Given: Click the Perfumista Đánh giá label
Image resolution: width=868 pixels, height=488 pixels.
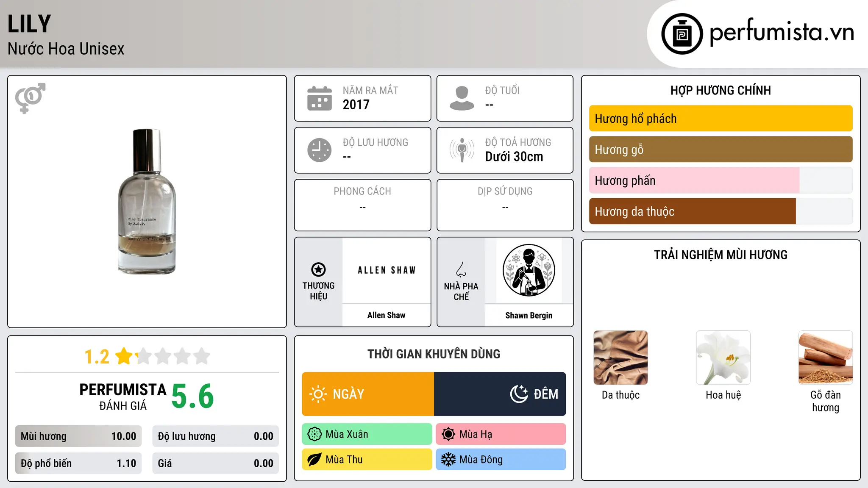Looking at the screenshot, I should pyautogui.click(x=123, y=396).
